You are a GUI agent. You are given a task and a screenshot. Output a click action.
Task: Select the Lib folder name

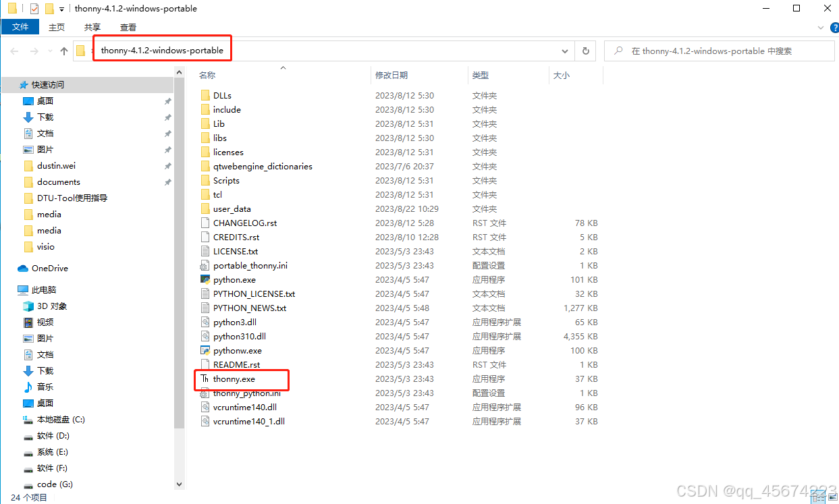tap(219, 123)
